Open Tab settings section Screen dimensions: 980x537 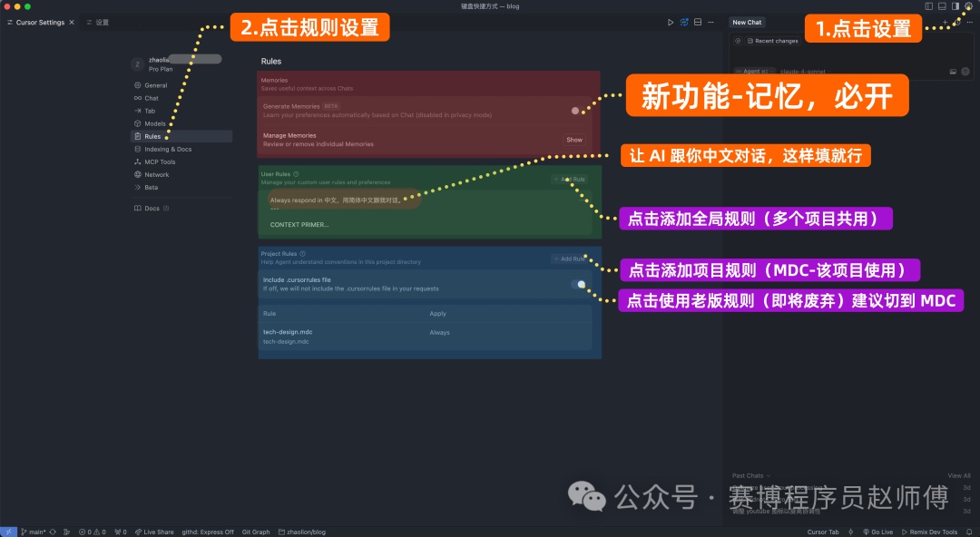181,111
